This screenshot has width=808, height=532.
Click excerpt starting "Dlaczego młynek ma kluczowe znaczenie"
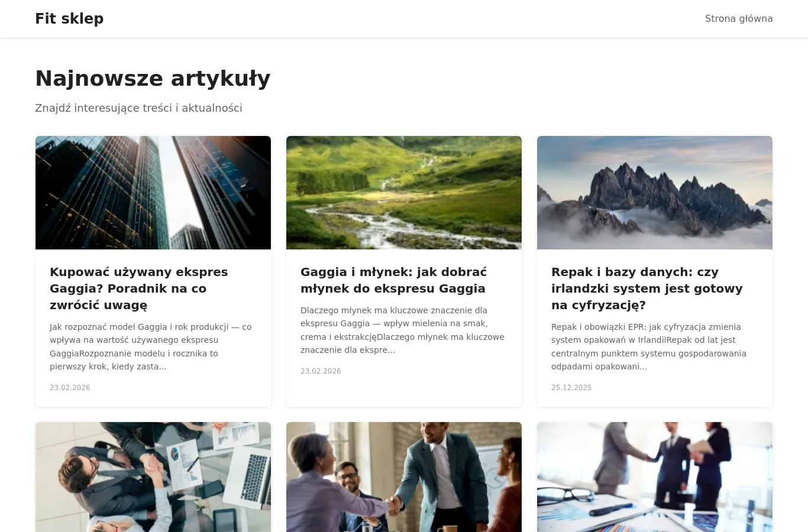point(402,330)
